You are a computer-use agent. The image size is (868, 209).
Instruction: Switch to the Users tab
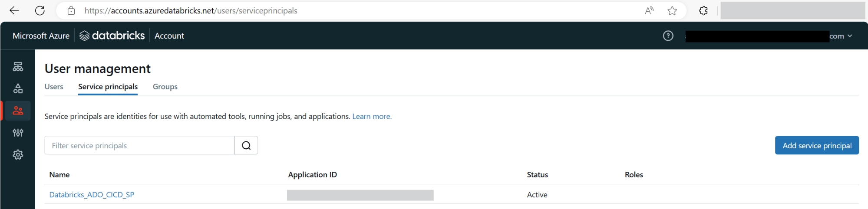[54, 87]
